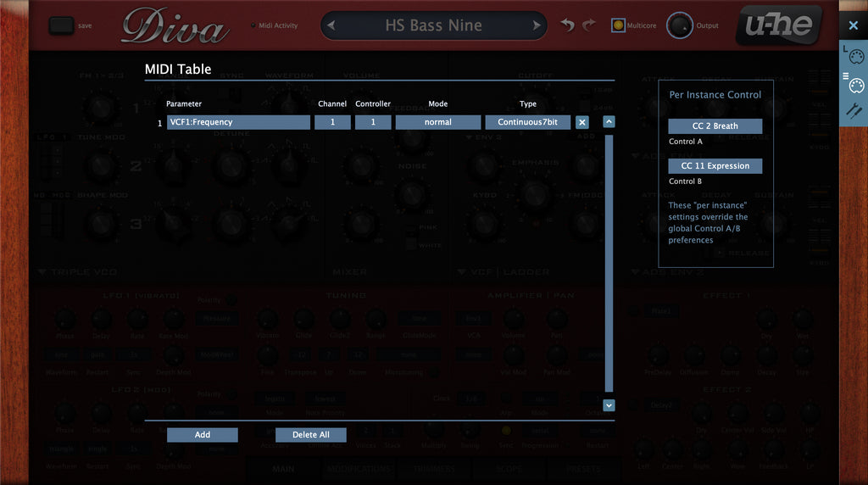
Task: Click the Controller column header
Action: [x=373, y=103]
